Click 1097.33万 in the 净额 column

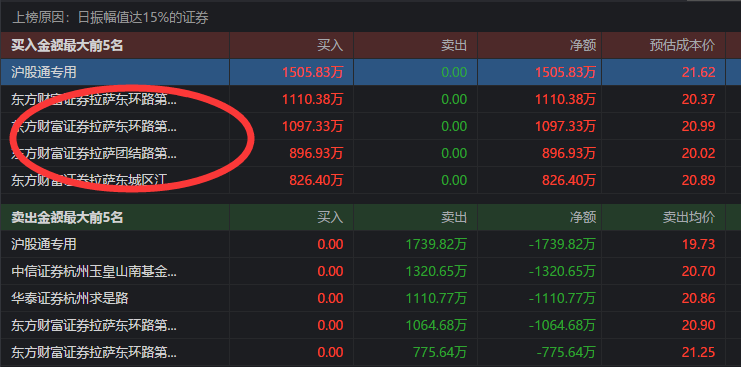click(x=566, y=126)
